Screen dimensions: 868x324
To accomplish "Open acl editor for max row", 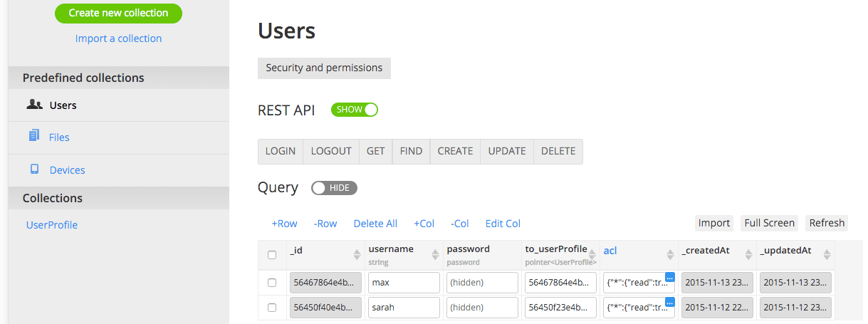I will tap(669, 277).
